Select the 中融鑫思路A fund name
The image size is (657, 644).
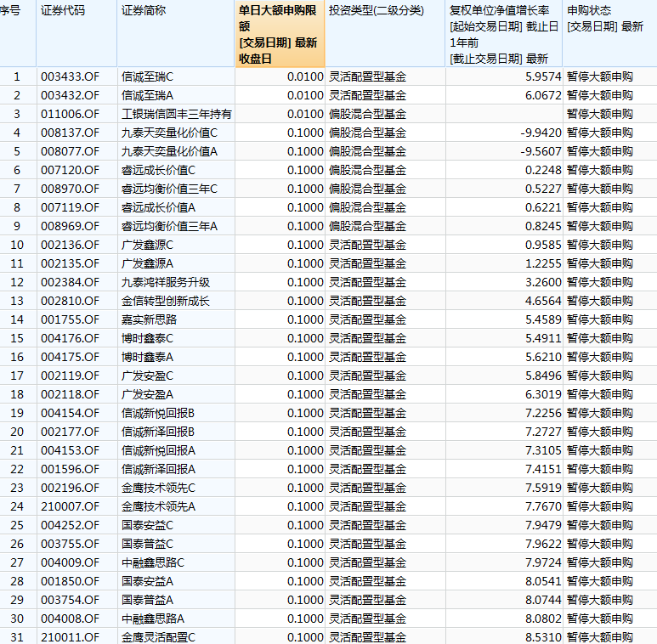pos(153,619)
